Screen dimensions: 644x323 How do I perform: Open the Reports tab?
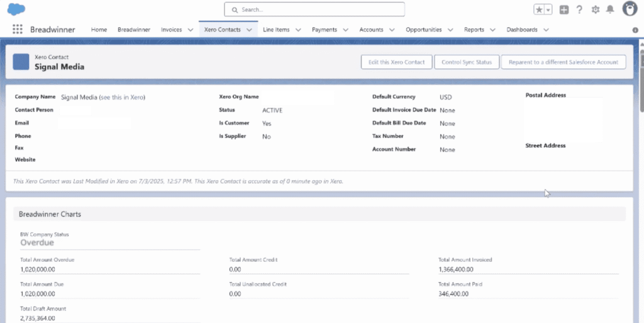pos(474,30)
